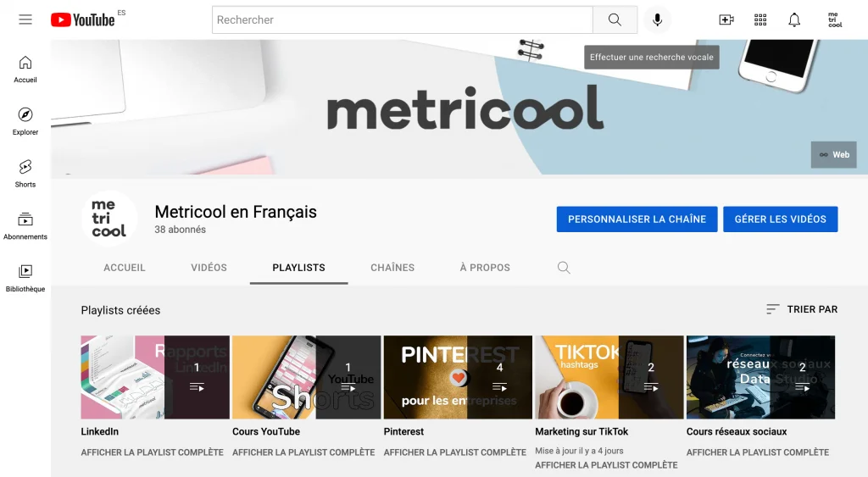Switch to the VIDÉOS tab
The width and height of the screenshot is (868, 477).
209,268
